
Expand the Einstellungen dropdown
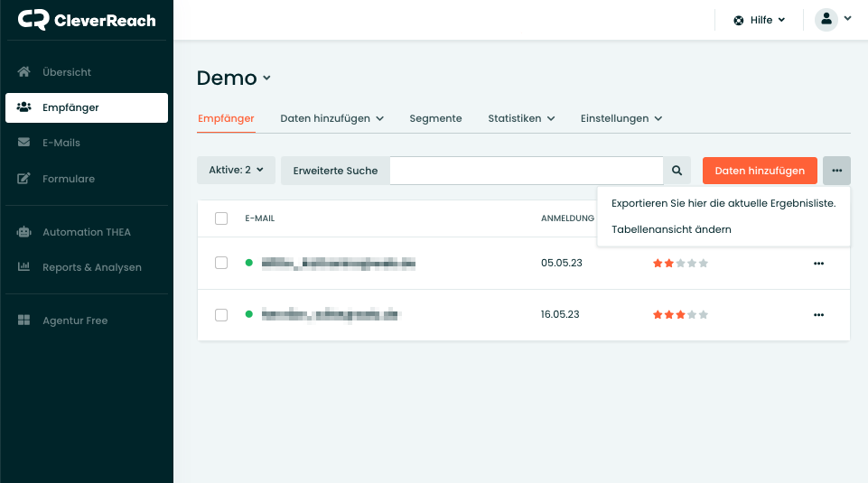(x=658, y=118)
